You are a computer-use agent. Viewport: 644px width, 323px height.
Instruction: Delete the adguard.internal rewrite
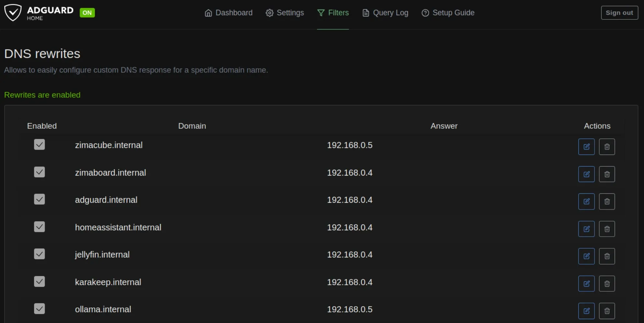(x=607, y=201)
